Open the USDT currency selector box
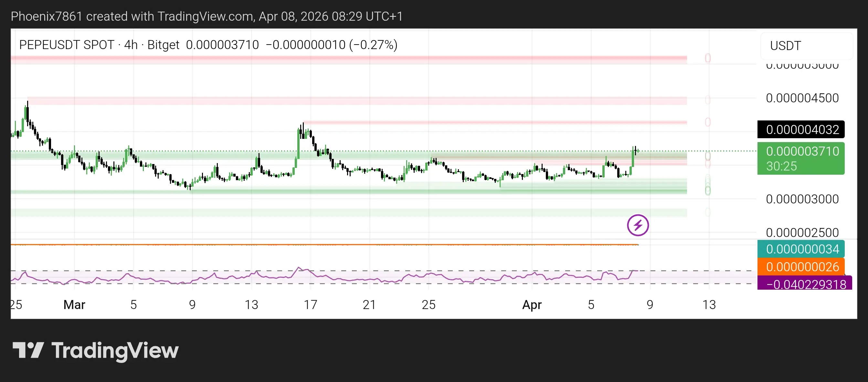Image resolution: width=868 pixels, height=382 pixels. point(806,46)
